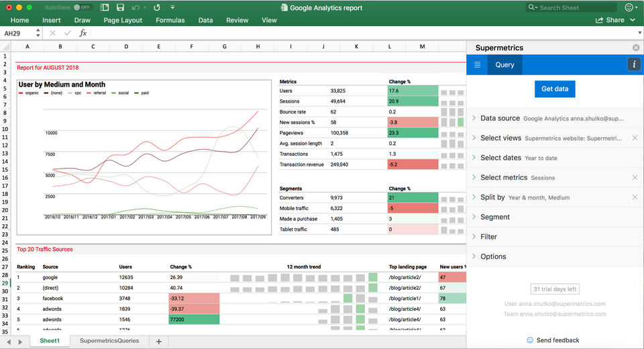Image resolution: width=644 pixels, height=349 pixels.
Task: Open the Home ribbon tab
Action: pos(19,20)
